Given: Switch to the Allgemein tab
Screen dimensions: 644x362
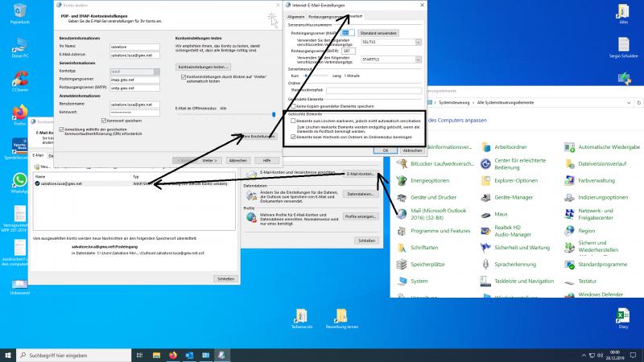Looking at the screenshot, I should 295,16.
